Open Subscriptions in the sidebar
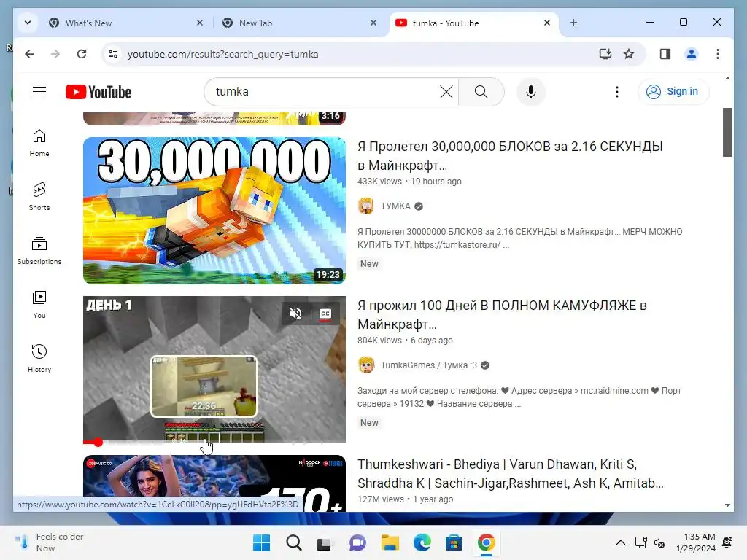The height and width of the screenshot is (560, 747). (39, 251)
